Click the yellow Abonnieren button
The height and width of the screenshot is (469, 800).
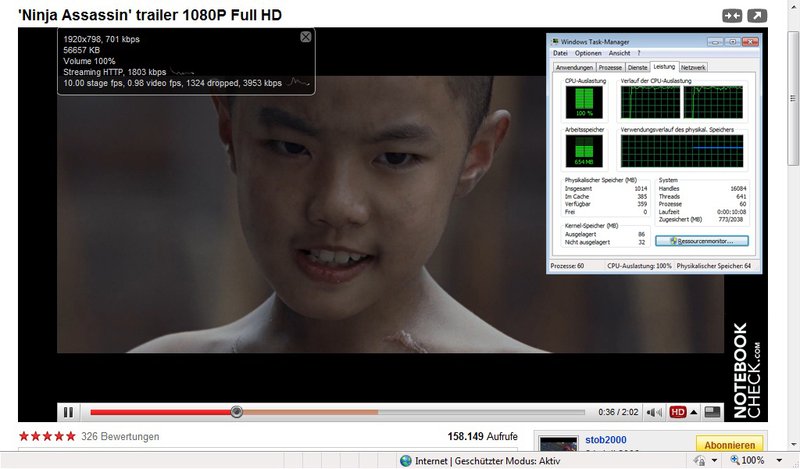(x=730, y=444)
